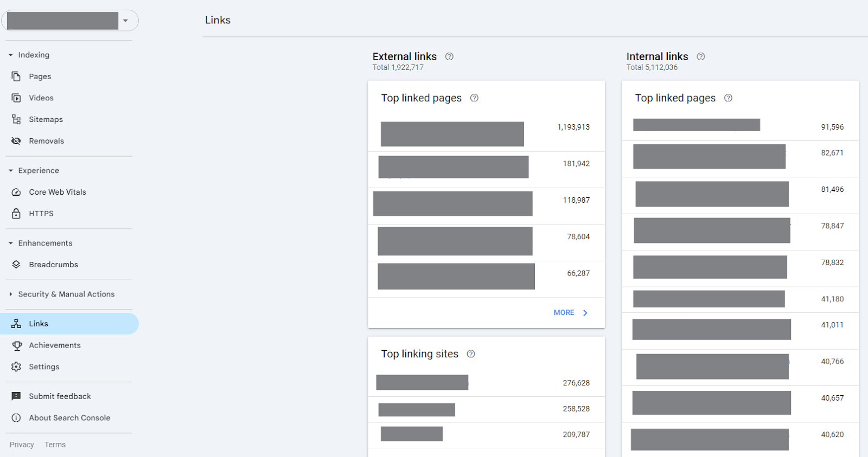Collapse the Indexing section

click(x=11, y=55)
